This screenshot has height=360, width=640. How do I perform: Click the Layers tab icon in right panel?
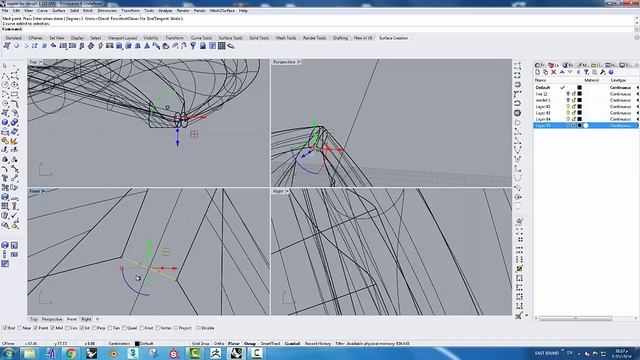(553, 65)
